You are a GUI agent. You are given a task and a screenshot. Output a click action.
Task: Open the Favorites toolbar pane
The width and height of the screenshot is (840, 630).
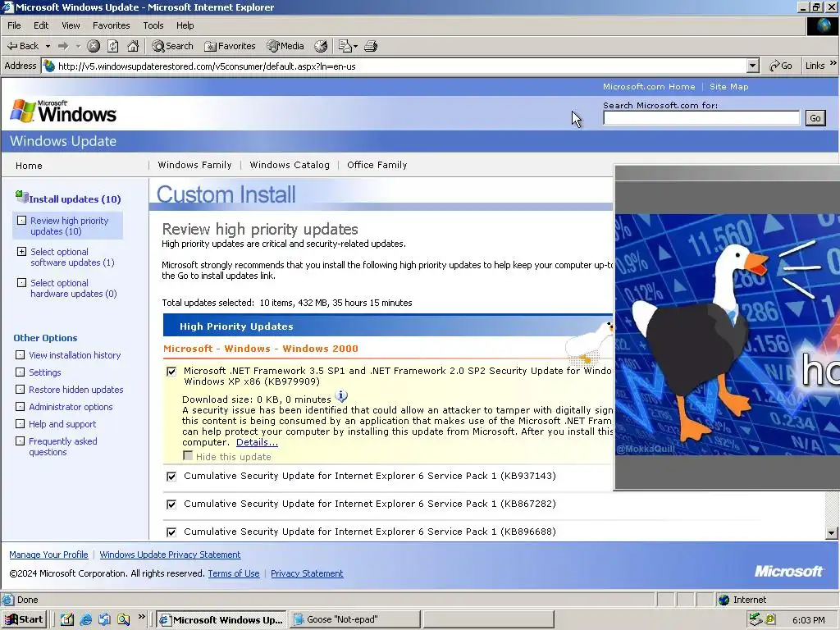[x=230, y=46]
